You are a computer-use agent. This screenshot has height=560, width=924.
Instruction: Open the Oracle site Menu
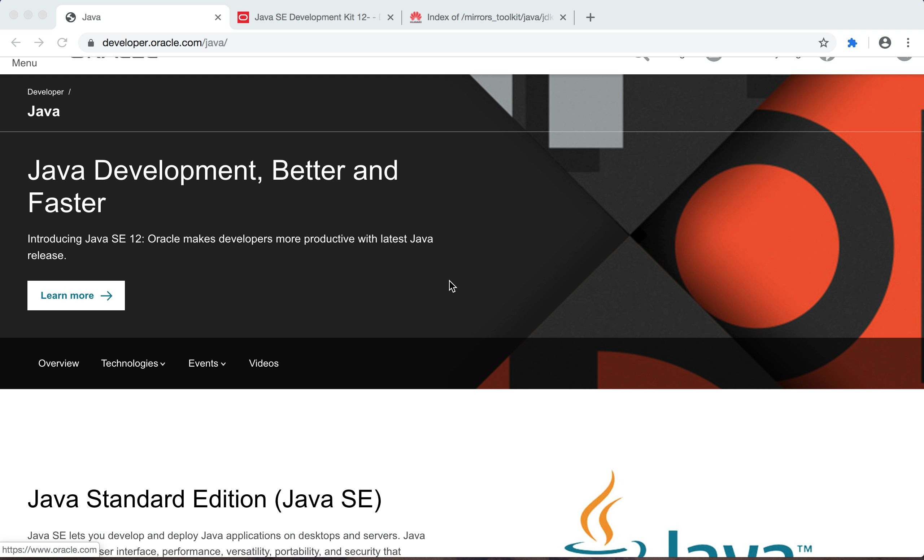25,63
